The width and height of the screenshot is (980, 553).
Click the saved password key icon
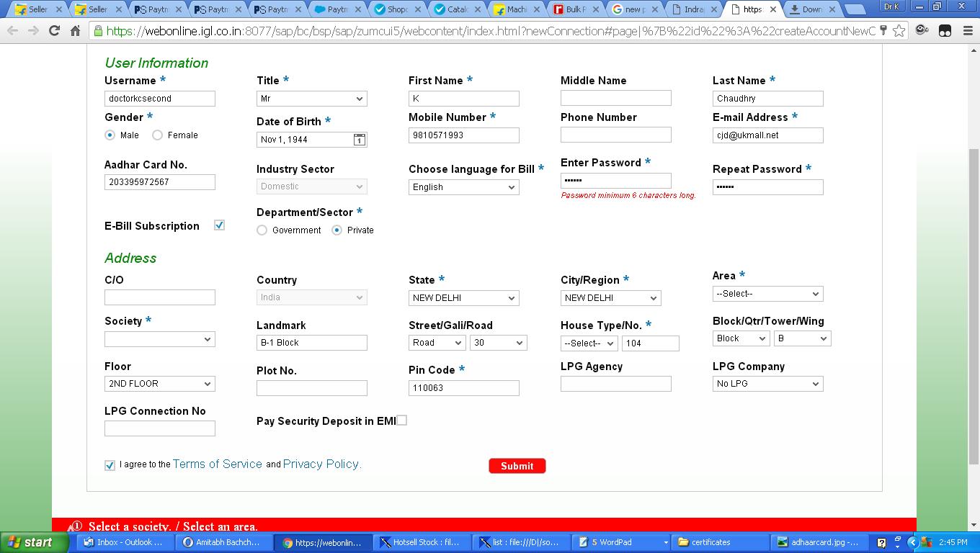pyautogui.click(x=883, y=31)
